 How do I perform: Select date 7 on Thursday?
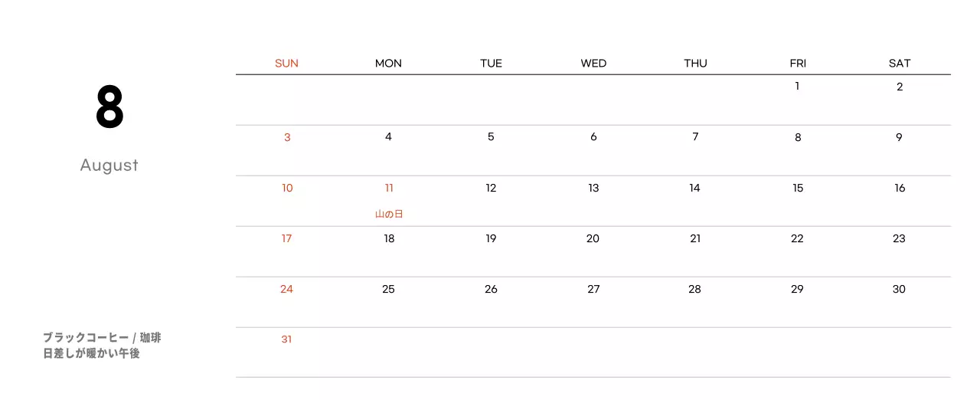(695, 137)
